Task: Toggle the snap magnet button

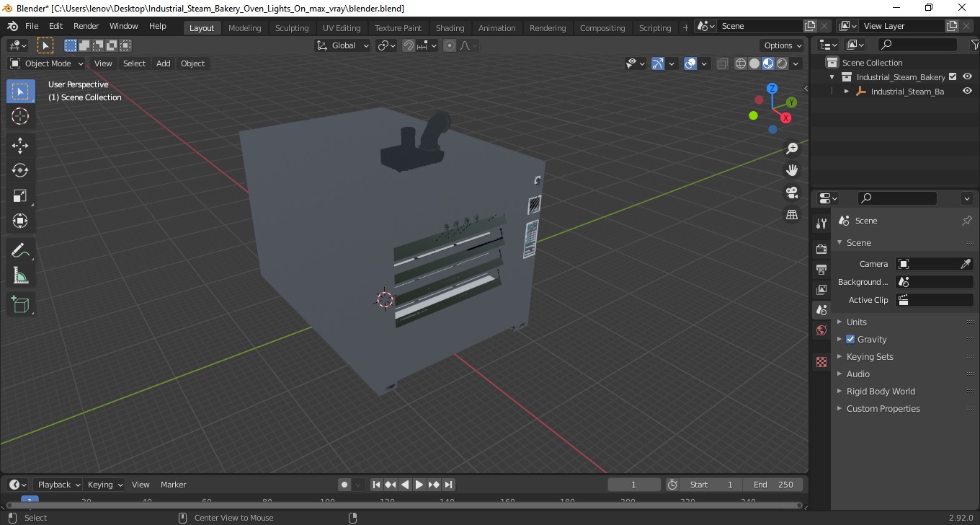Action: click(409, 45)
